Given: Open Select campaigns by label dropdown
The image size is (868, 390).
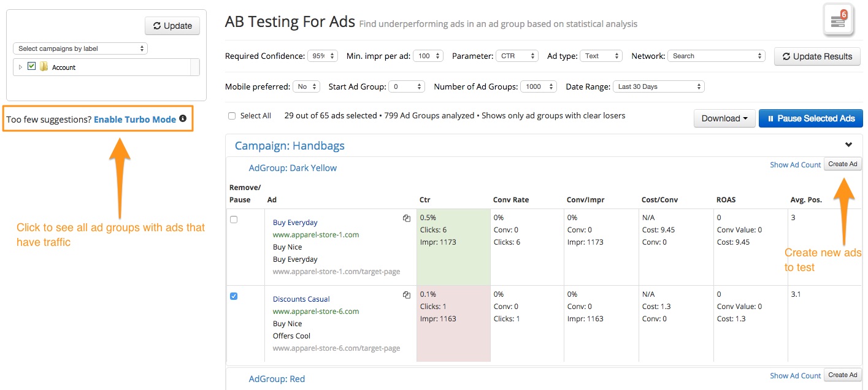Looking at the screenshot, I should point(80,48).
